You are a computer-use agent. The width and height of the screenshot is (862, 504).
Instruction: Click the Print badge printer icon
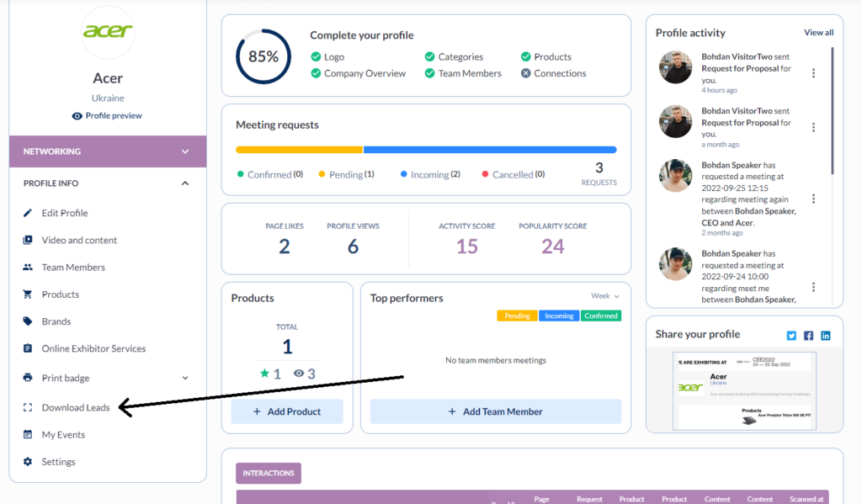click(28, 378)
